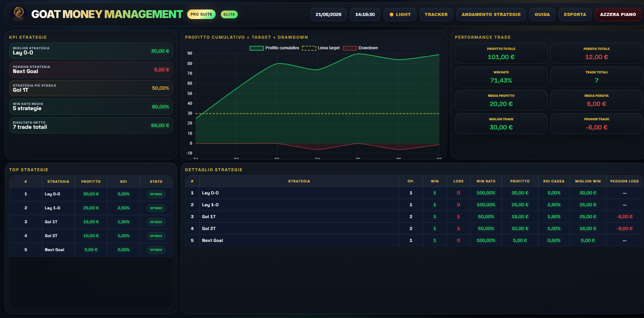Click SPINGE badge for Lay 1-0

coord(156,208)
